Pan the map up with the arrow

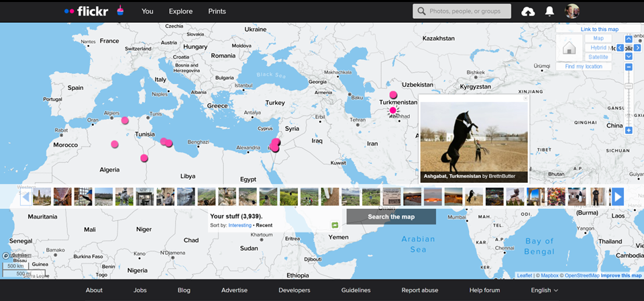tap(629, 39)
